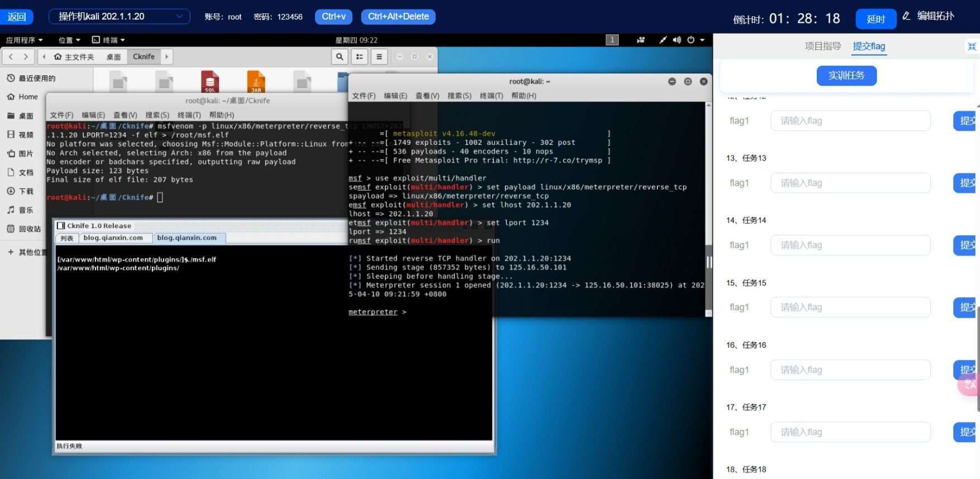Click the pen/color picker icon in top panel
The height and width of the screenshot is (479, 980).
(663, 40)
